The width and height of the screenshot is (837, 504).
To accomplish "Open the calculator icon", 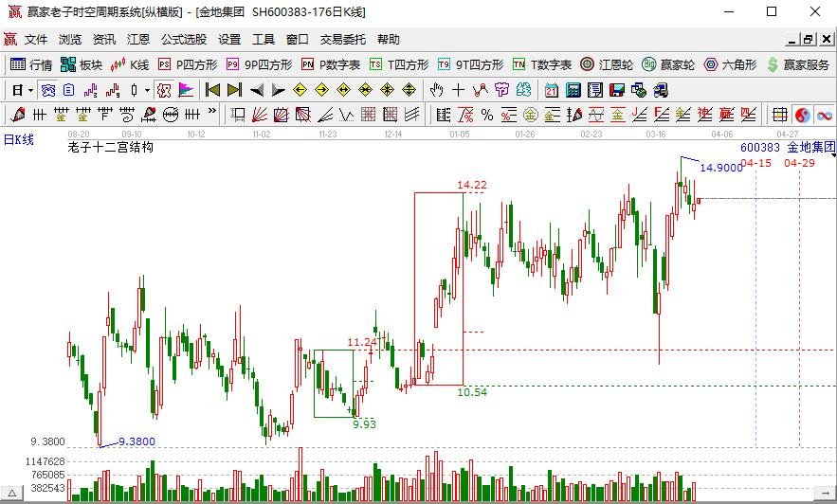I will (573, 90).
